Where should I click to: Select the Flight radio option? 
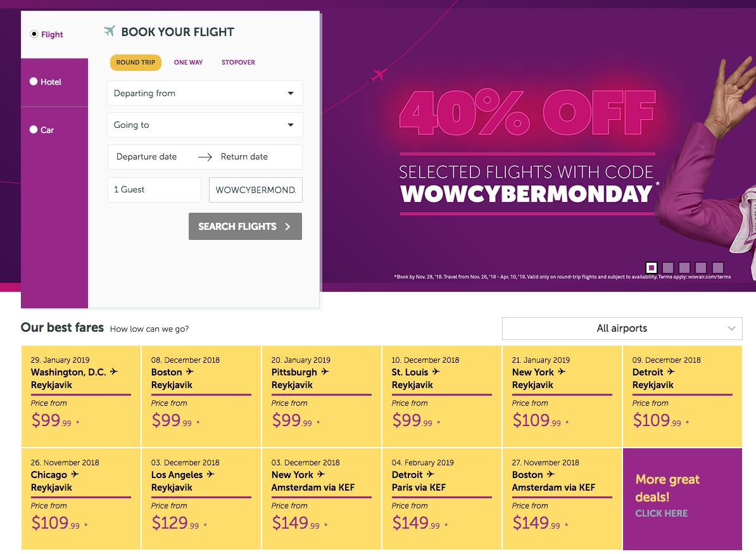pos(34,34)
